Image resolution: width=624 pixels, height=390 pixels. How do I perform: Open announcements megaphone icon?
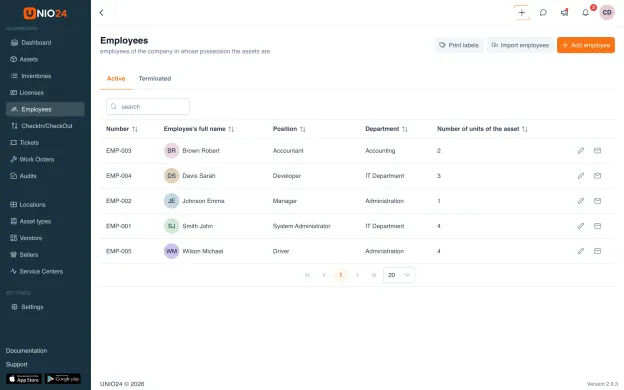pyautogui.click(x=564, y=13)
